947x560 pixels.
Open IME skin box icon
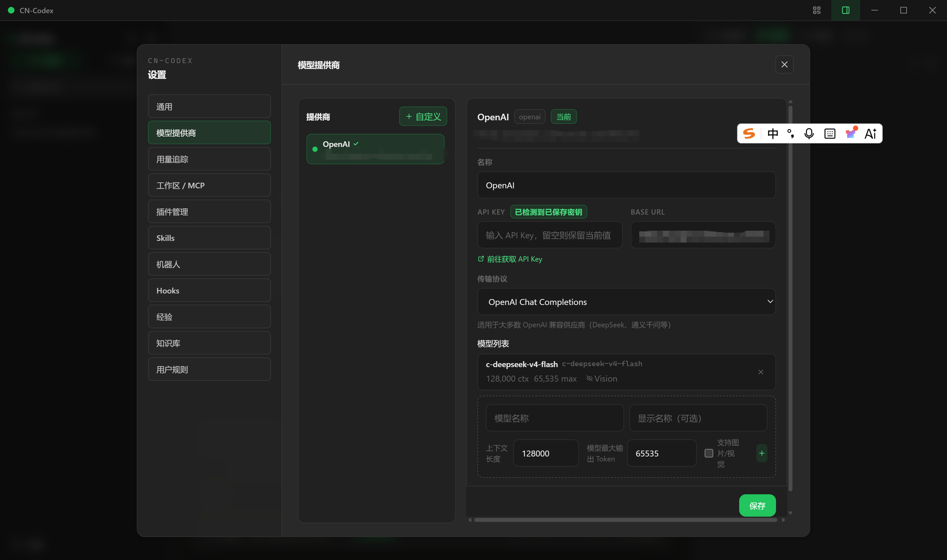pos(851,133)
